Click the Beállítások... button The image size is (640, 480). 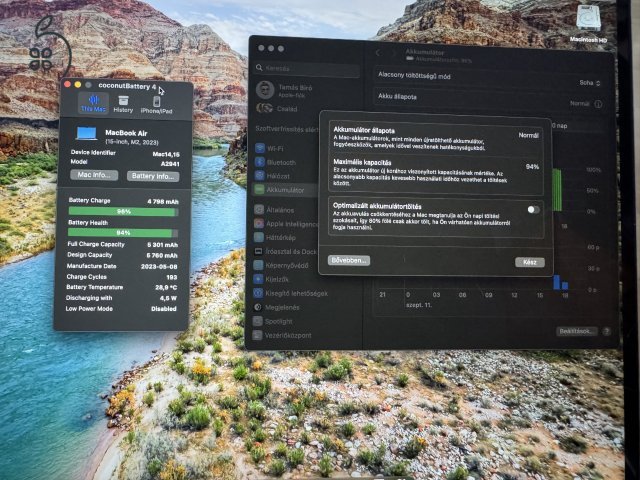(x=577, y=331)
